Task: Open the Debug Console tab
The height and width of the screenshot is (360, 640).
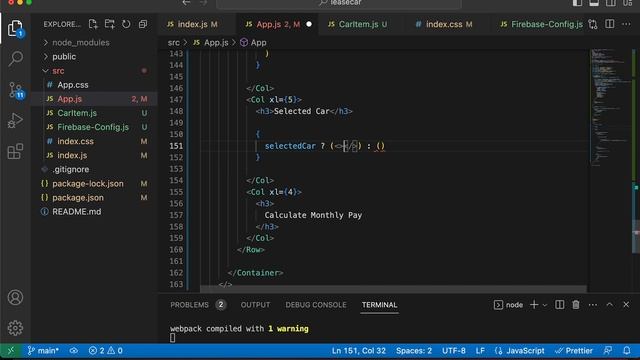Action: pos(316,305)
